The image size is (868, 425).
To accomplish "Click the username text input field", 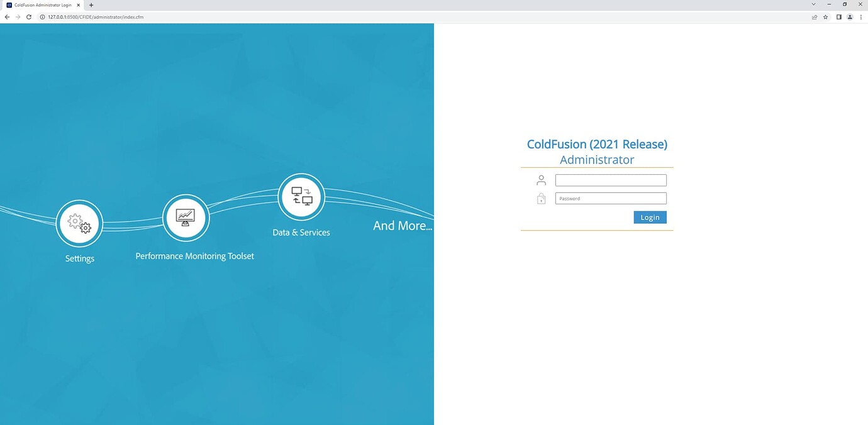I will 610,180.
